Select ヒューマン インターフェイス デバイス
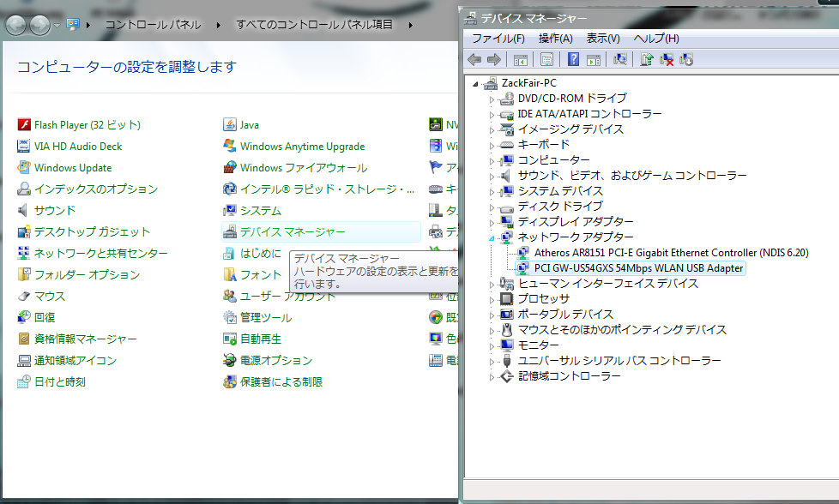This screenshot has height=504, width=839. tap(608, 284)
